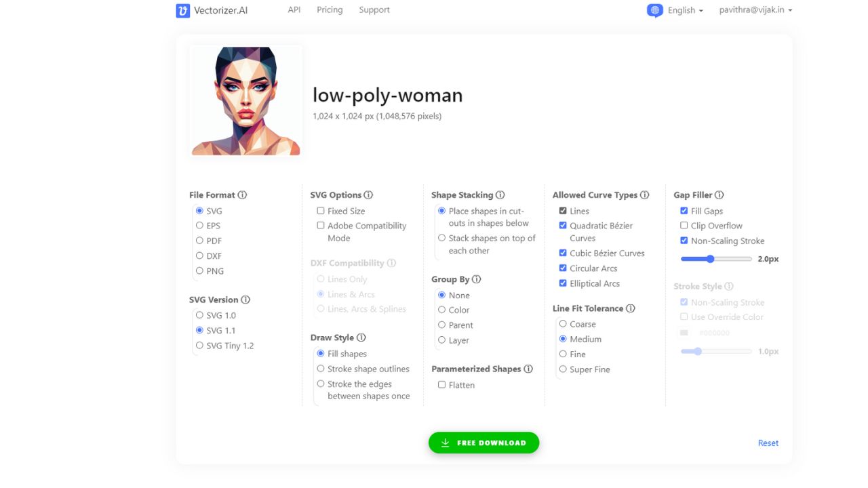868x488 pixels.
Task: Select the DXF file format
Action: click(199, 256)
